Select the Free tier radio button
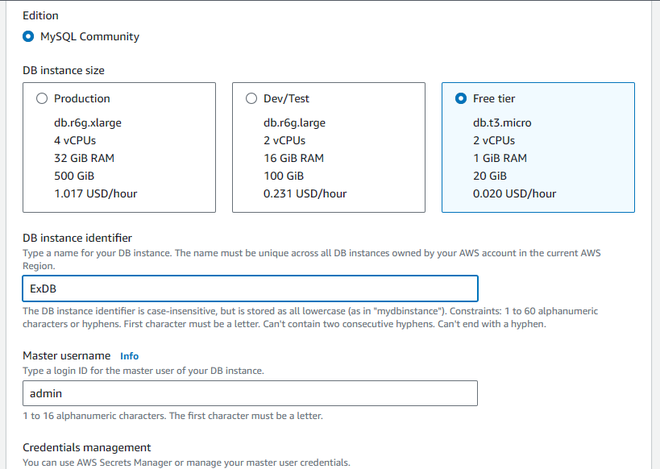This screenshot has height=469, width=660. (460, 99)
